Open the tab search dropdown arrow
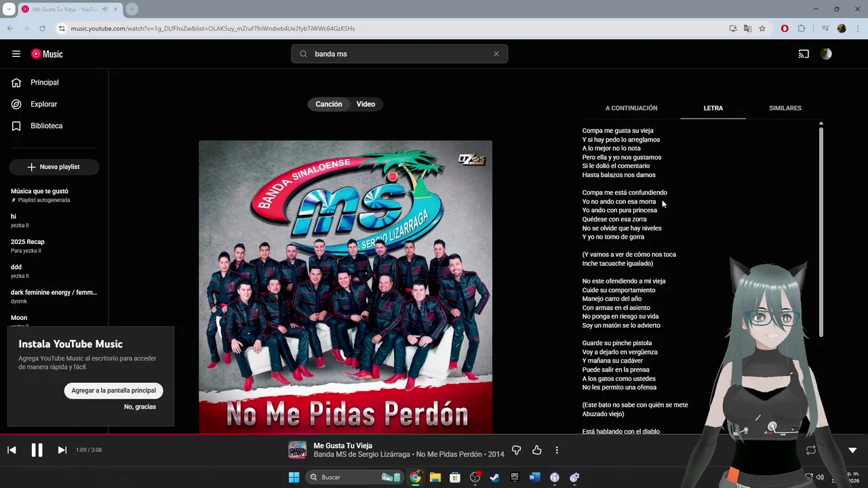Image resolution: width=868 pixels, height=488 pixels. pyautogui.click(x=9, y=9)
